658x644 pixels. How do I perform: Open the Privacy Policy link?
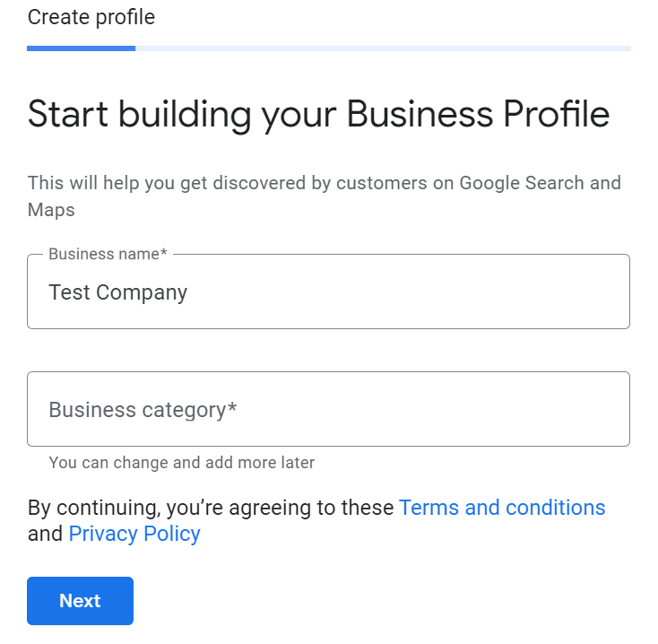[134, 534]
